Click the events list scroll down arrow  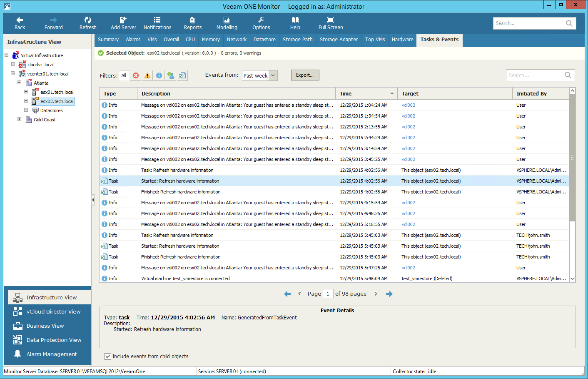click(x=572, y=279)
